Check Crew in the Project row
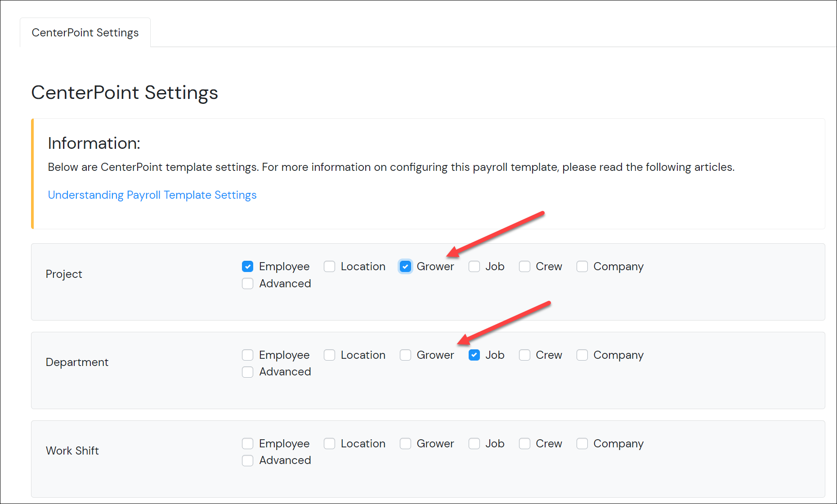The image size is (837, 504). tap(525, 267)
